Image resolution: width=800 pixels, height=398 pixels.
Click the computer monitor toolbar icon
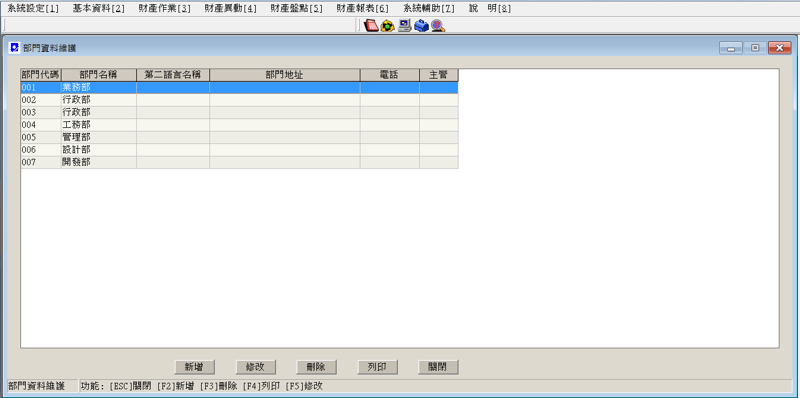coord(405,26)
